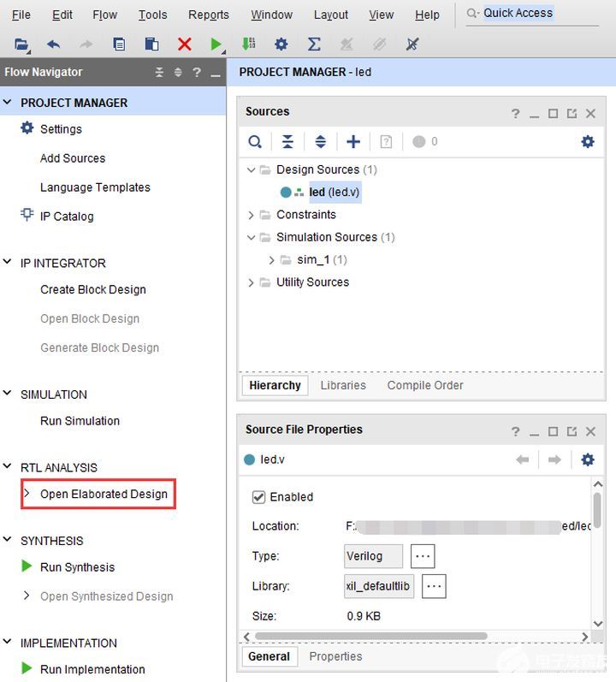
Task: Open Flow Navigator help question mark
Action: [x=197, y=72]
